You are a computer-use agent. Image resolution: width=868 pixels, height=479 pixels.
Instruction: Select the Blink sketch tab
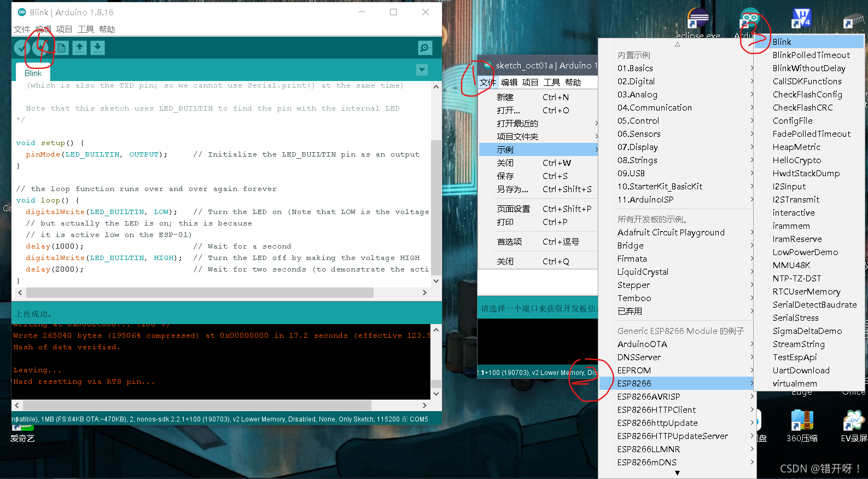click(33, 73)
